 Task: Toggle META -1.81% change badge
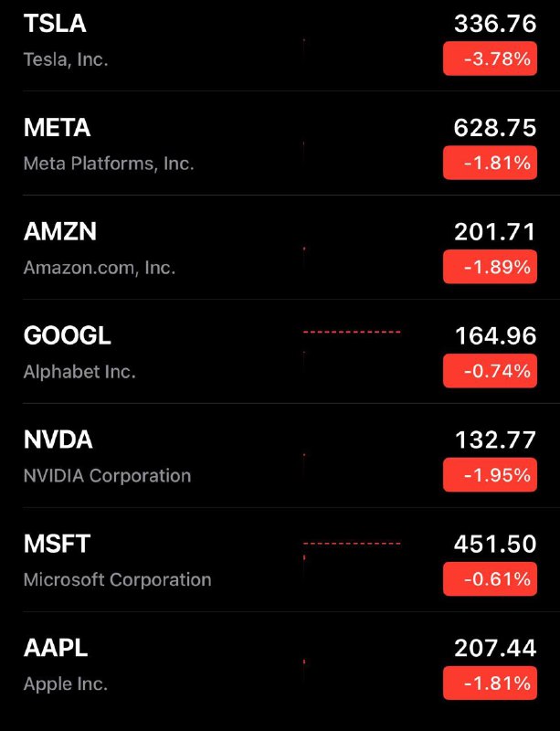click(x=490, y=163)
